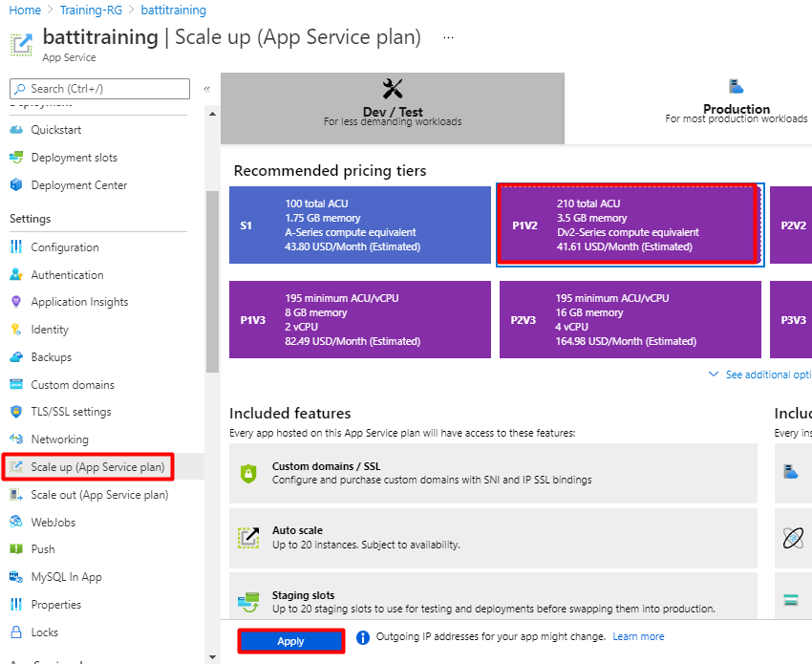This screenshot has height=664, width=812.
Task: Switch to the Dev / Test tab
Action: click(393, 108)
